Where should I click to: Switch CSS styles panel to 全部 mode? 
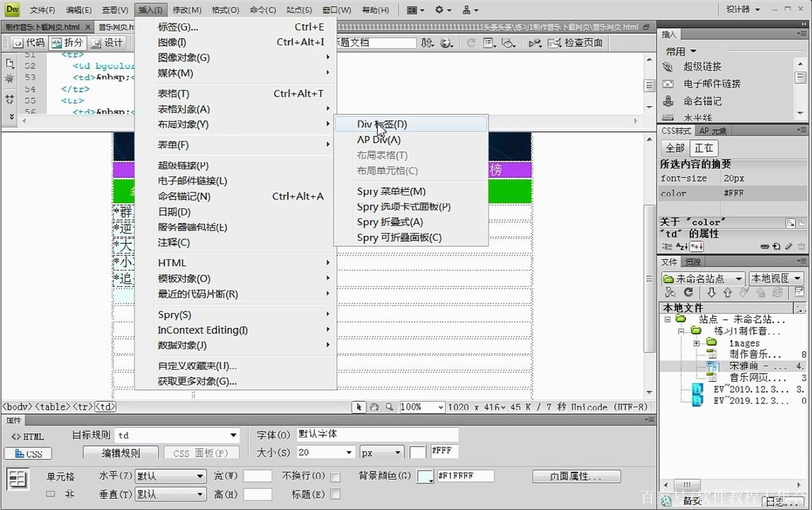[675, 147]
